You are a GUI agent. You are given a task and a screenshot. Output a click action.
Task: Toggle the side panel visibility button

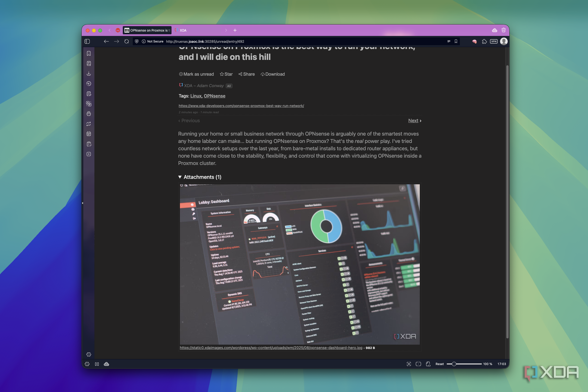pyautogui.click(x=87, y=41)
